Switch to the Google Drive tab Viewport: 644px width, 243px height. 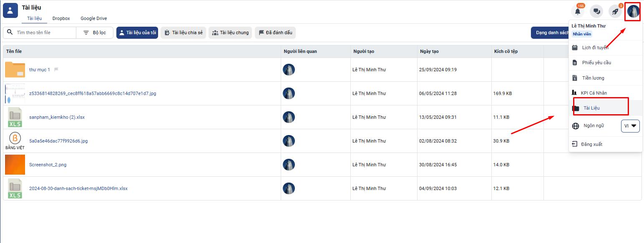pos(93,18)
